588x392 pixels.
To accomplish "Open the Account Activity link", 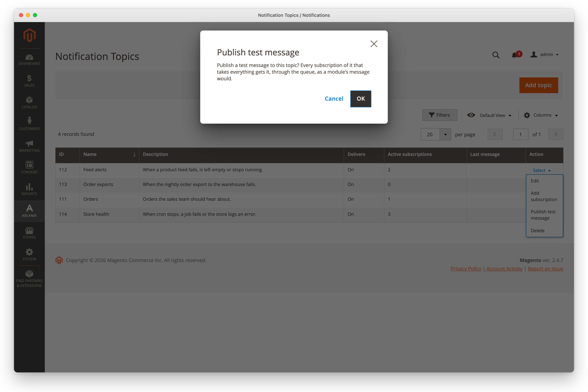I will point(504,268).
